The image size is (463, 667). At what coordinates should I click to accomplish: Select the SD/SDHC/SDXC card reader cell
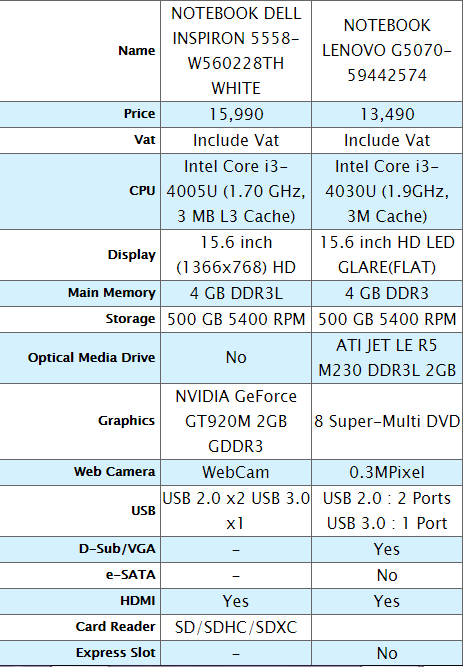[x=236, y=627]
